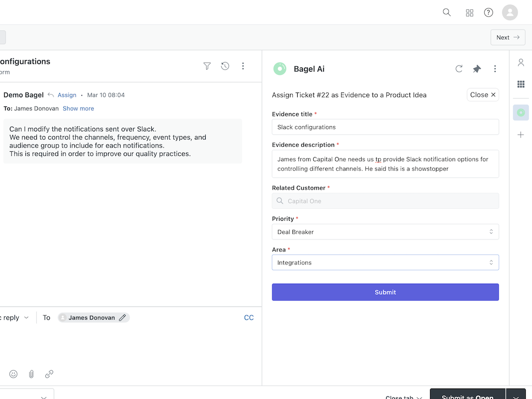Click the Bagel Ai green logo
The height and width of the screenshot is (399, 532).
[280, 69]
